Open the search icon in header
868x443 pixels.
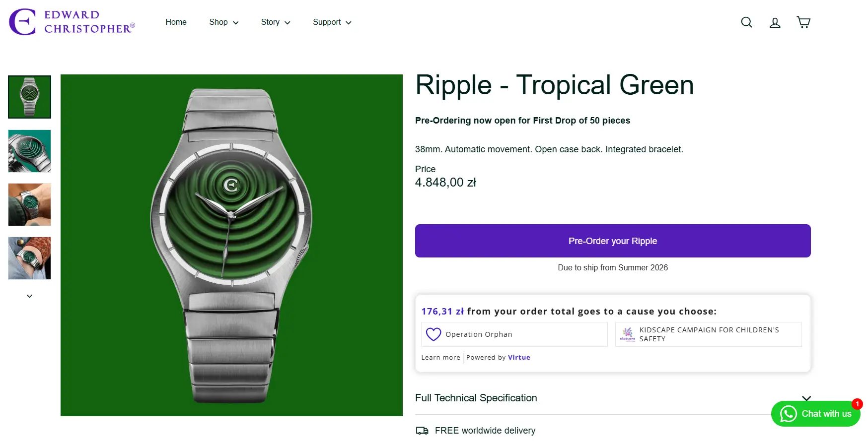point(746,22)
